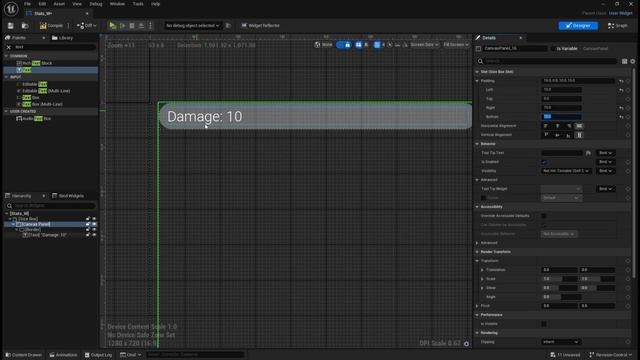The image size is (640, 360).
Task: Open DPI scale settings gear
Action: (466, 344)
